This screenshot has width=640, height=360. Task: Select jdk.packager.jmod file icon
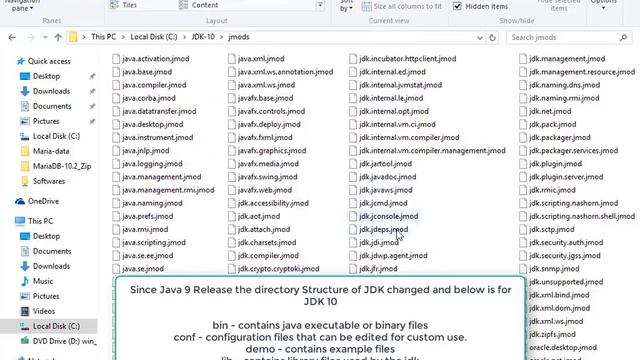523,138
